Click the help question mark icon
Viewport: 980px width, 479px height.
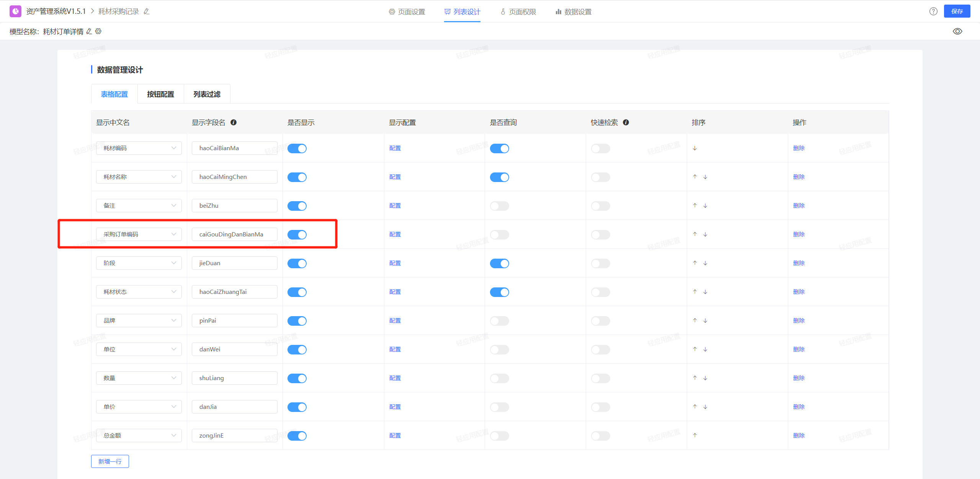pyautogui.click(x=933, y=11)
